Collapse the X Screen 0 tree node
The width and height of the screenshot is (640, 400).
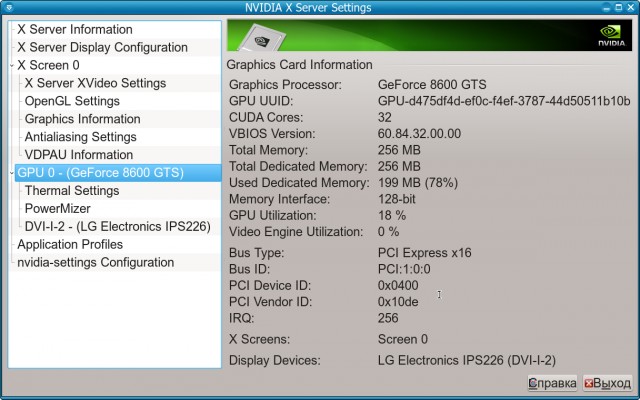[12, 65]
